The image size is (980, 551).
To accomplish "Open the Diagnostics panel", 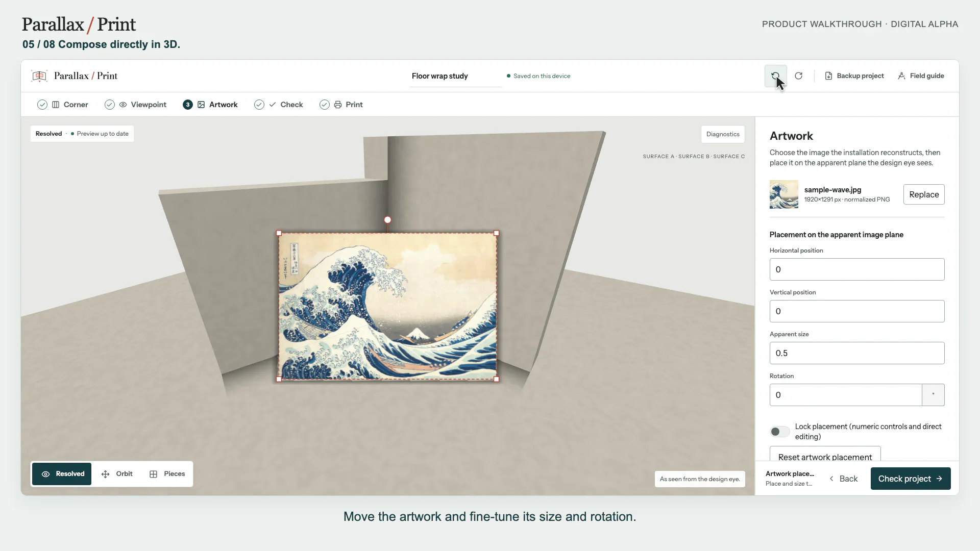I will click(723, 134).
